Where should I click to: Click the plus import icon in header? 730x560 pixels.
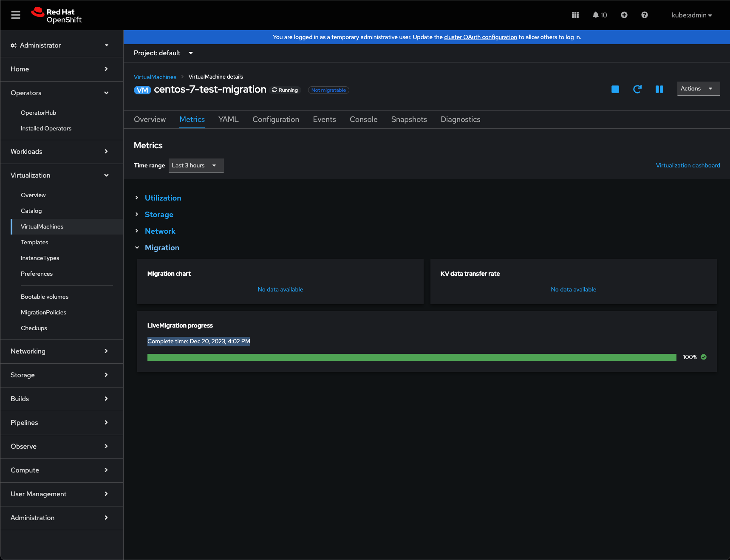[x=624, y=15]
